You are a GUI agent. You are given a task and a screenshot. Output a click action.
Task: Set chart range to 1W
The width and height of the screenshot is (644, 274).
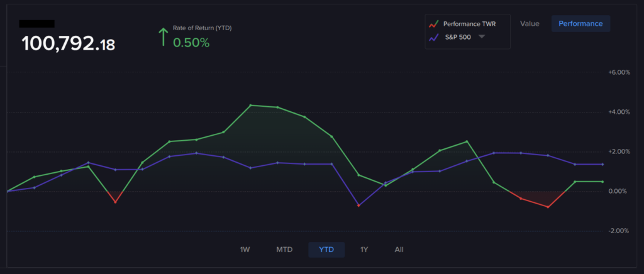point(245,249)
